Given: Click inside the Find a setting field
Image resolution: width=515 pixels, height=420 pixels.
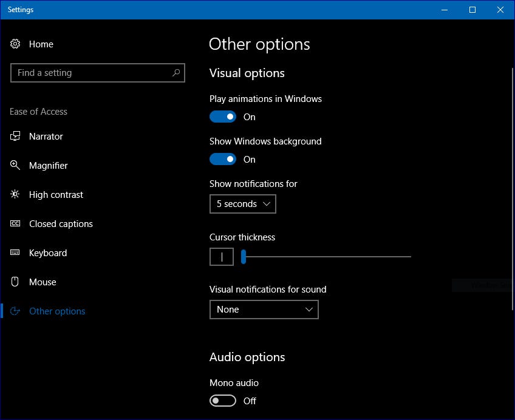Looking at the screenshot, I should pyautogui.click(x=91, y=73).
